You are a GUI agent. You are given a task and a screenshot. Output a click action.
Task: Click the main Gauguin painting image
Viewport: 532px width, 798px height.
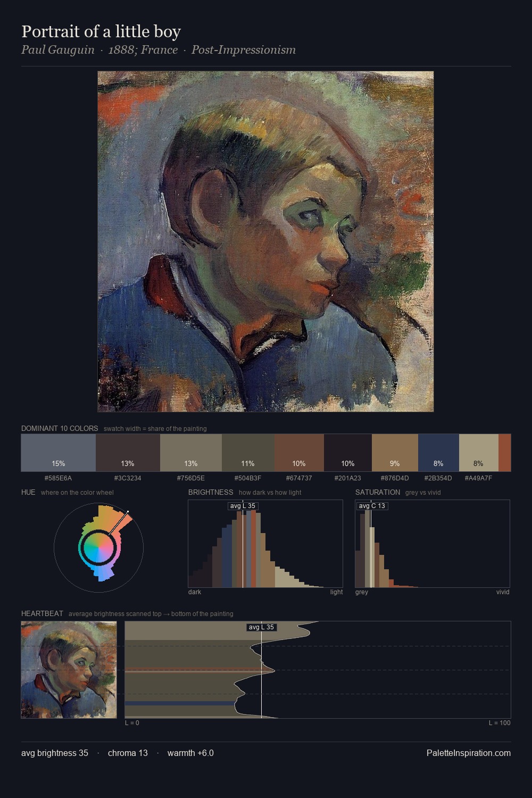pos(265,242)
